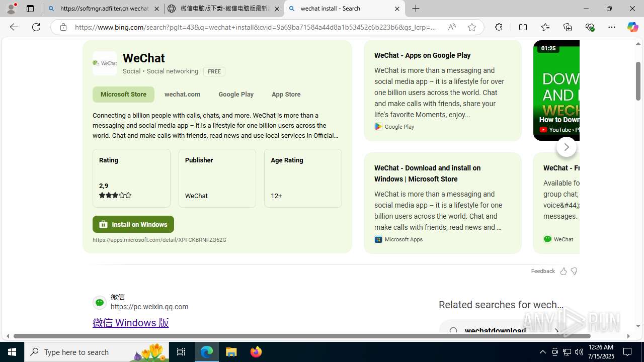
Task: Add this page to favorites
Action: [x=472, y=27]
